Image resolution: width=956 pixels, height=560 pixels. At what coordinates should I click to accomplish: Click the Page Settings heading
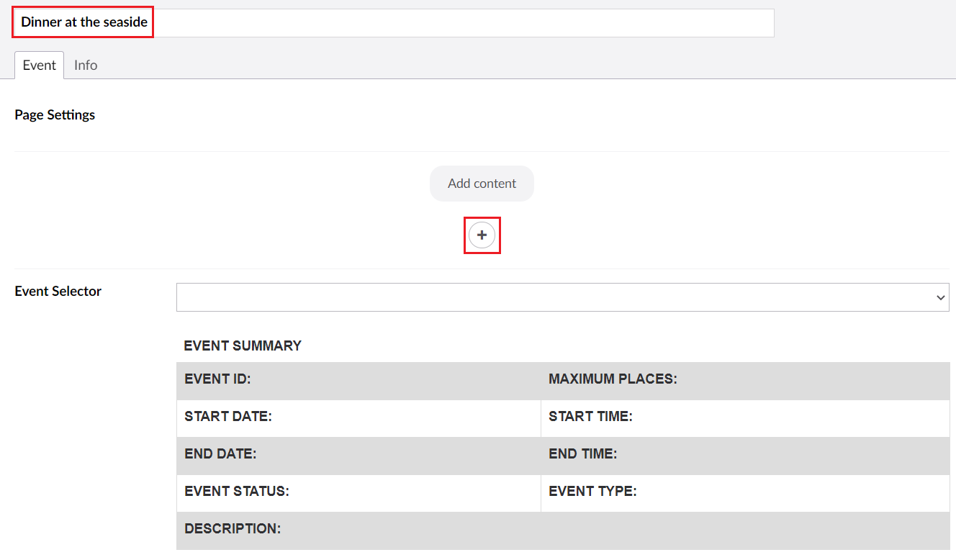click(55, 115)
